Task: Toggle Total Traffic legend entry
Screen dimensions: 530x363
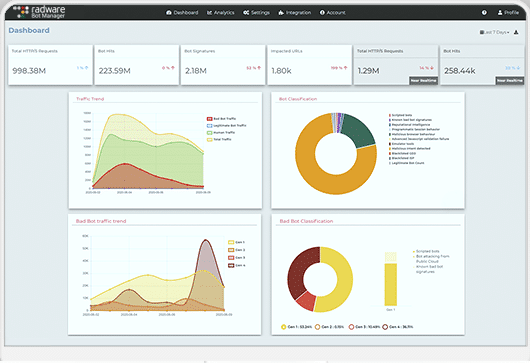Action: pos(219,139)
